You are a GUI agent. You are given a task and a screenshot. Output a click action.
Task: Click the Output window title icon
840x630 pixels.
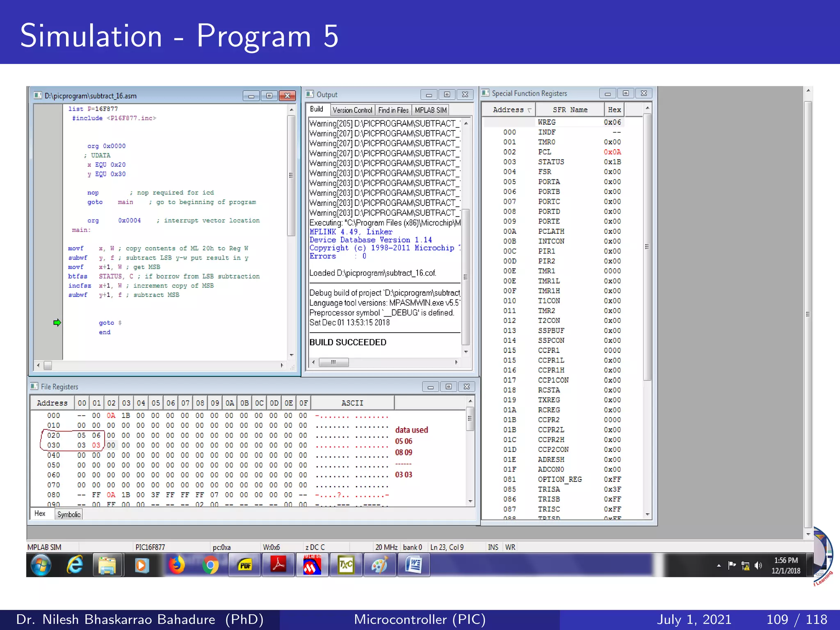pos(310,94)
